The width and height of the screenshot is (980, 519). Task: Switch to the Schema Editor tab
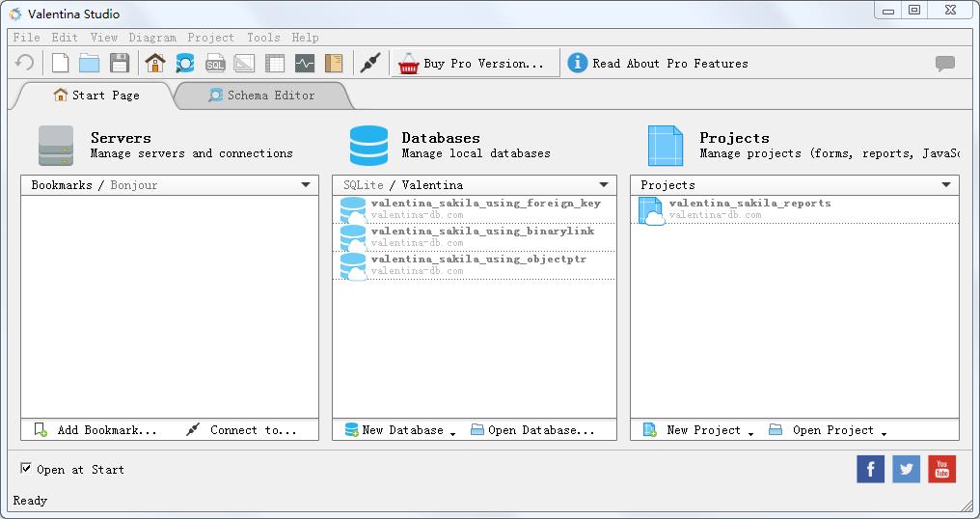pyautogui.click(x=261, y=96)
